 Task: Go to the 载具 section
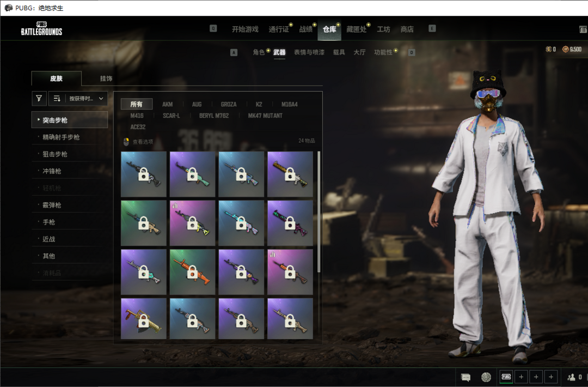click(339, 52)
